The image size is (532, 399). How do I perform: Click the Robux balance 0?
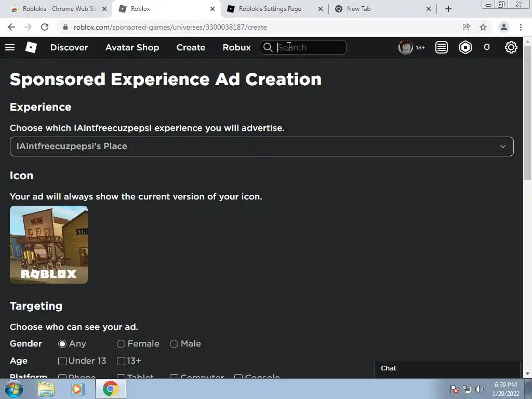[x=486, y=47]
